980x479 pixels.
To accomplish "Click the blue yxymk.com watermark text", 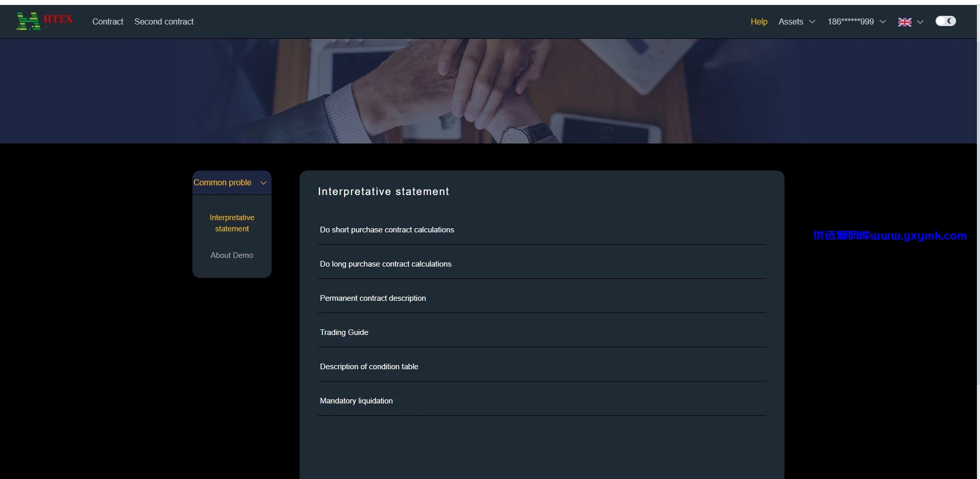I will click(x=890, y=235).
